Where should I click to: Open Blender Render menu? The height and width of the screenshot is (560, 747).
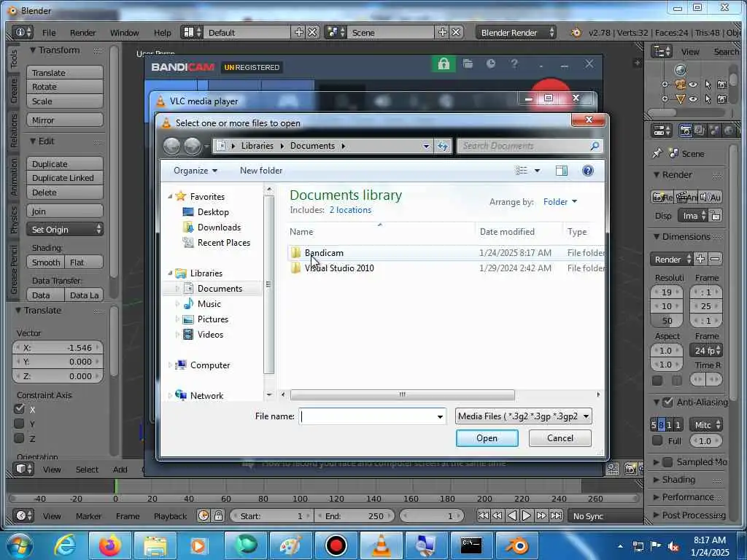click(82, 32)
